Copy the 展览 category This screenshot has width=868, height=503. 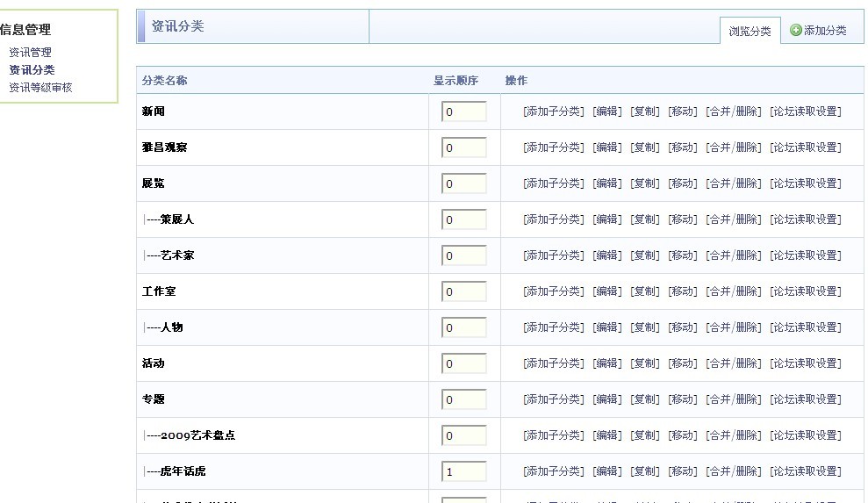point(645,183)
